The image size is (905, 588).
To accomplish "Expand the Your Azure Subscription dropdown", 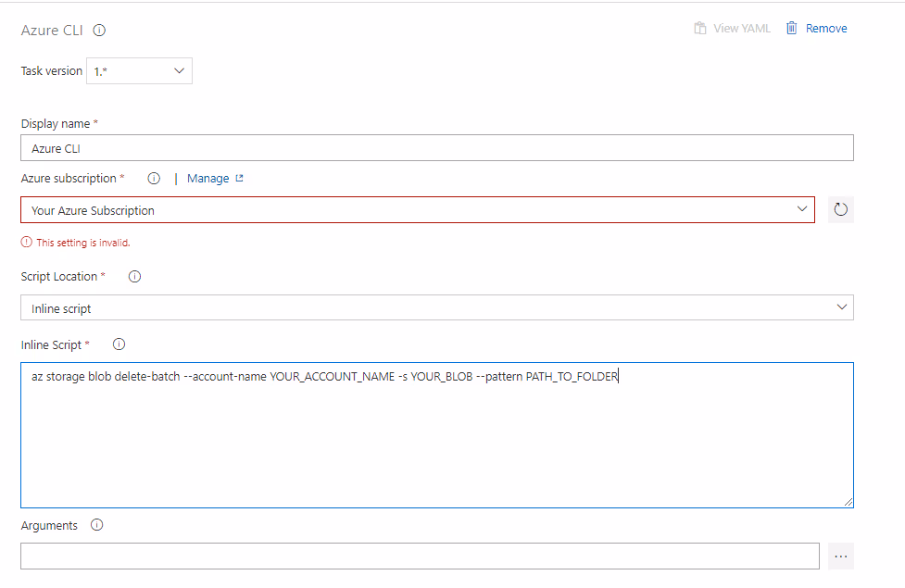I will (802, 209).
